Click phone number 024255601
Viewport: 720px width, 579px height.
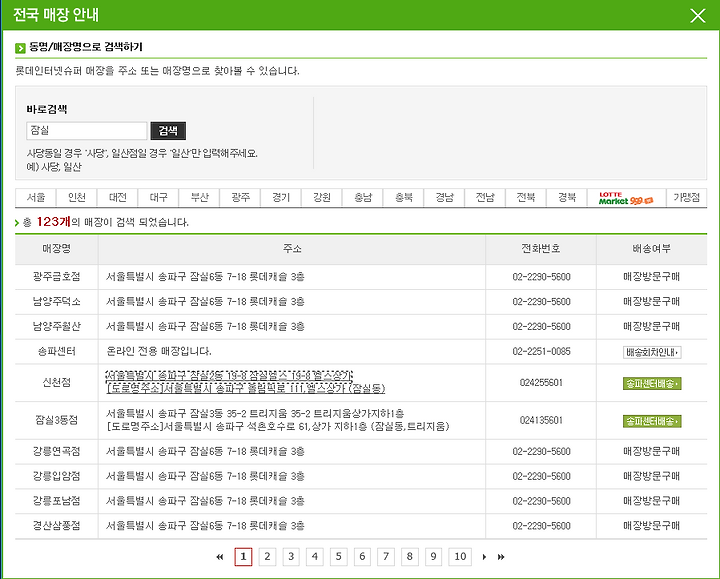[541, 382]
